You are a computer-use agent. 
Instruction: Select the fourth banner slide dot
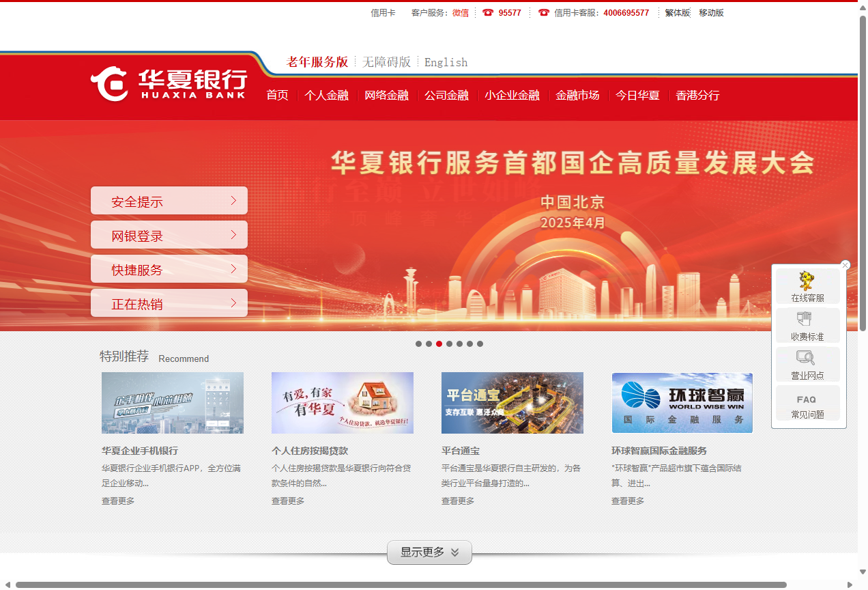point(450,344)
